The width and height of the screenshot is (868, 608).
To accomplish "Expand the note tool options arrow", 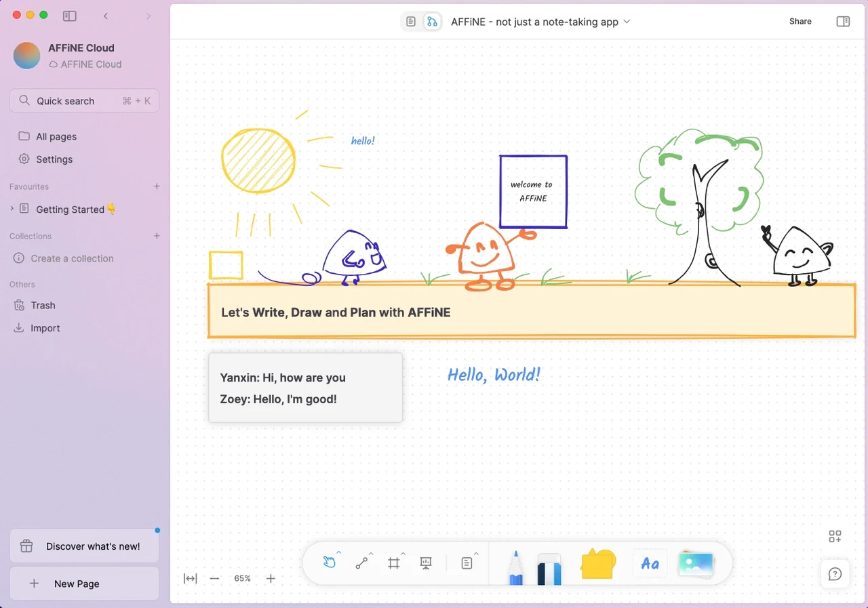I will pos(476,553).
